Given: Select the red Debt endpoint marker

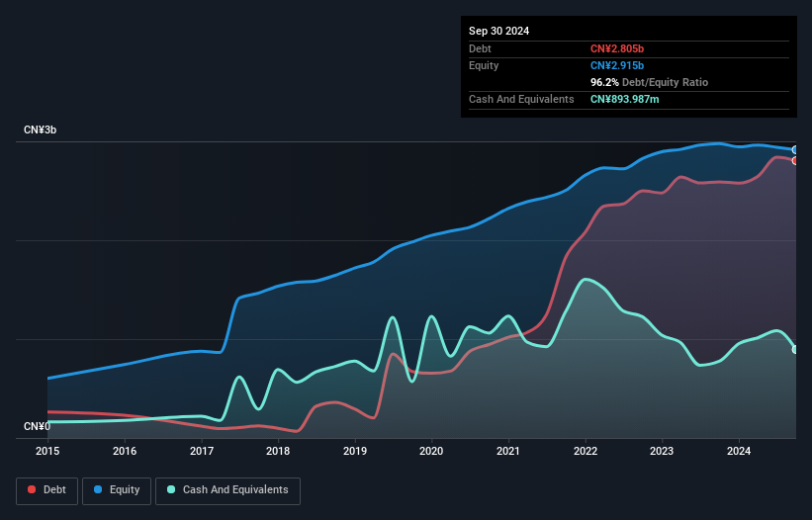Looking at the screenshot, I should (x=795, y=161).
